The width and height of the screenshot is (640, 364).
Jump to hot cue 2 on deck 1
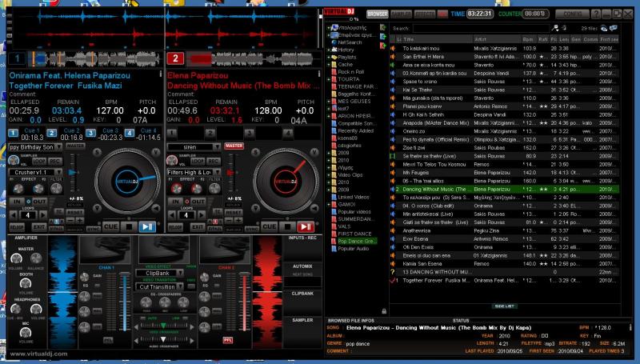[51, 133]
